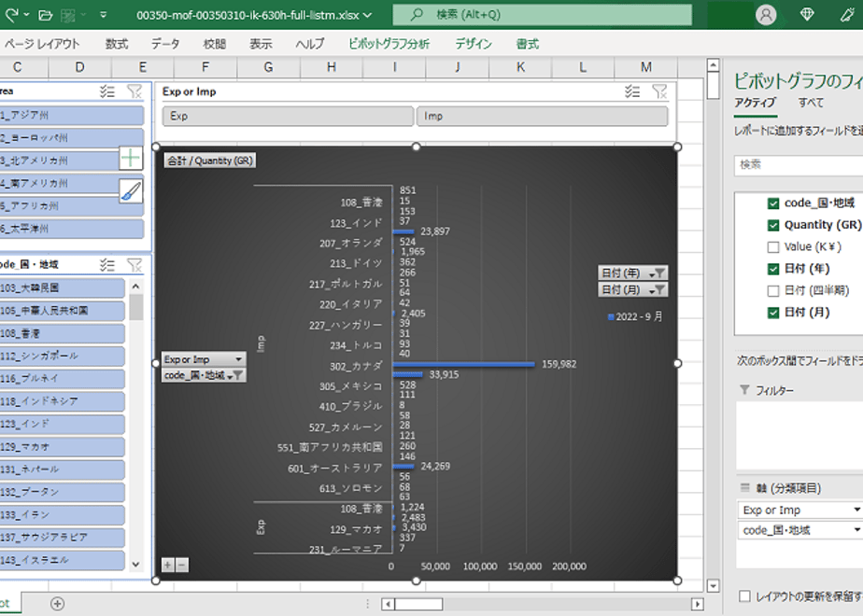
Task: Uncheck the Quantity (GR) field checkbox
Action: click(773, 225)
